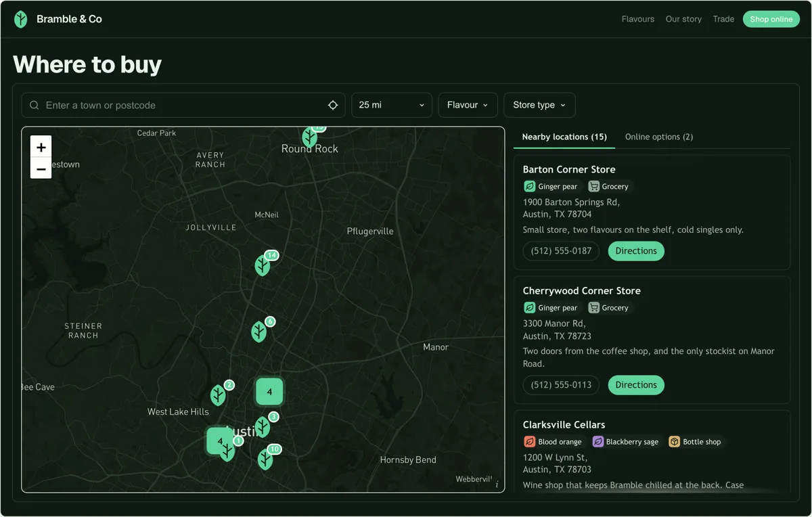Click the Bottle shop box icon
The image size is (812, 517).
675,441
